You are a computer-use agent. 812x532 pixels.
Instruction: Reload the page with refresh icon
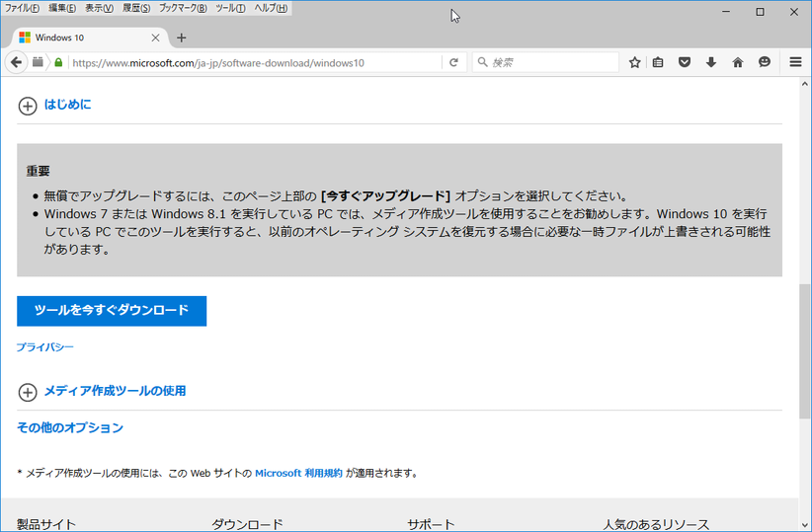tap(453, 62)
